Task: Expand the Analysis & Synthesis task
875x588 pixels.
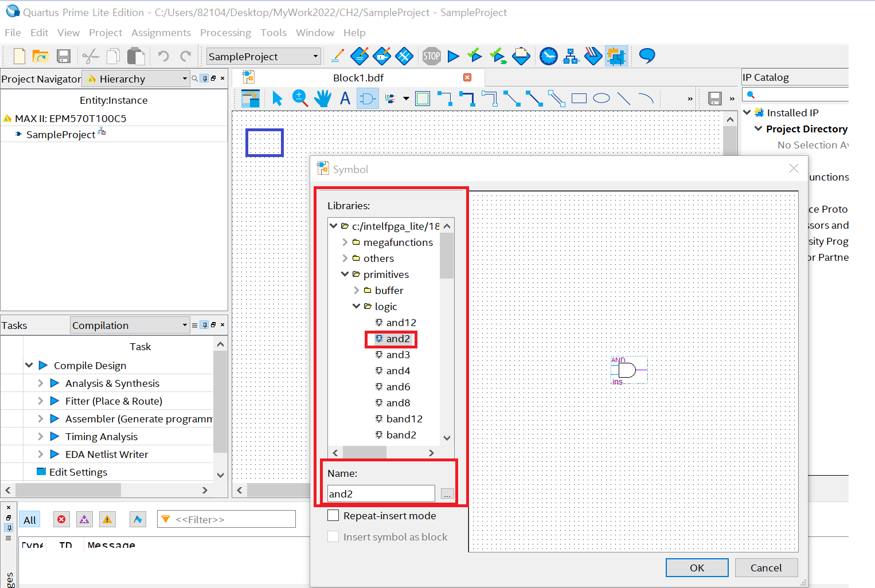Action: (40, 383)
